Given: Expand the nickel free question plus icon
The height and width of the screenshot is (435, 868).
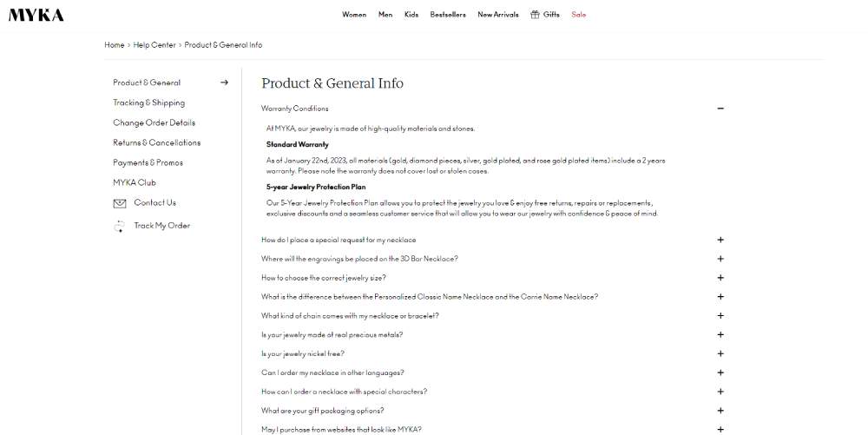Looking at the screenshot, I should coord(720,353).
